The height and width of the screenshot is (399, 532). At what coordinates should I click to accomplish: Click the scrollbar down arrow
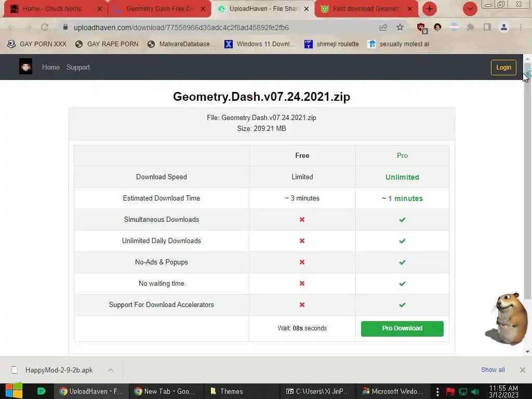pyautogui.click(x=527, y=352)
